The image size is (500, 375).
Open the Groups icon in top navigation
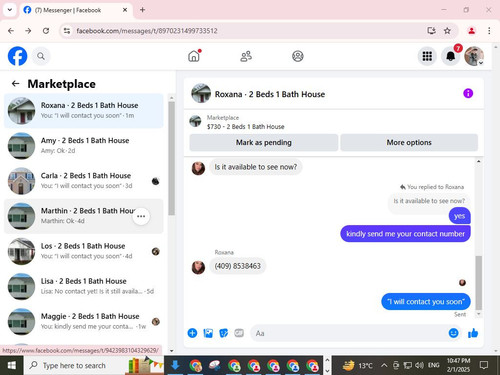point(298,56)
